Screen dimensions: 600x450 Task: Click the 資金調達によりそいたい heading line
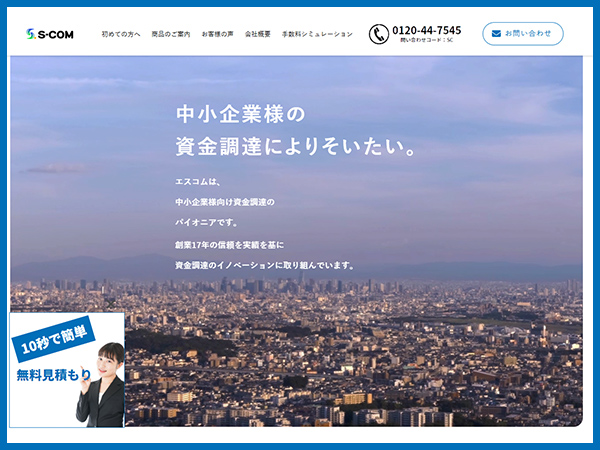[x=295, y=147]
